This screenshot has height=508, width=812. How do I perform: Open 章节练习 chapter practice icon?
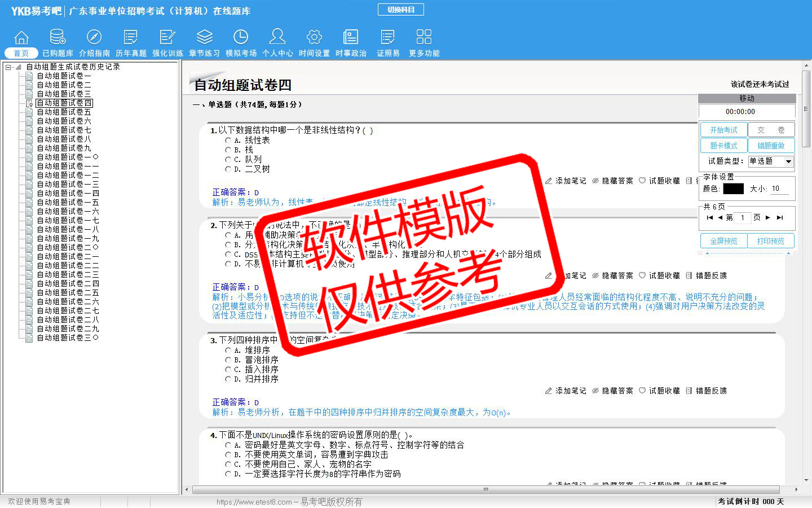pyautogui.click(x=204, y=38)
